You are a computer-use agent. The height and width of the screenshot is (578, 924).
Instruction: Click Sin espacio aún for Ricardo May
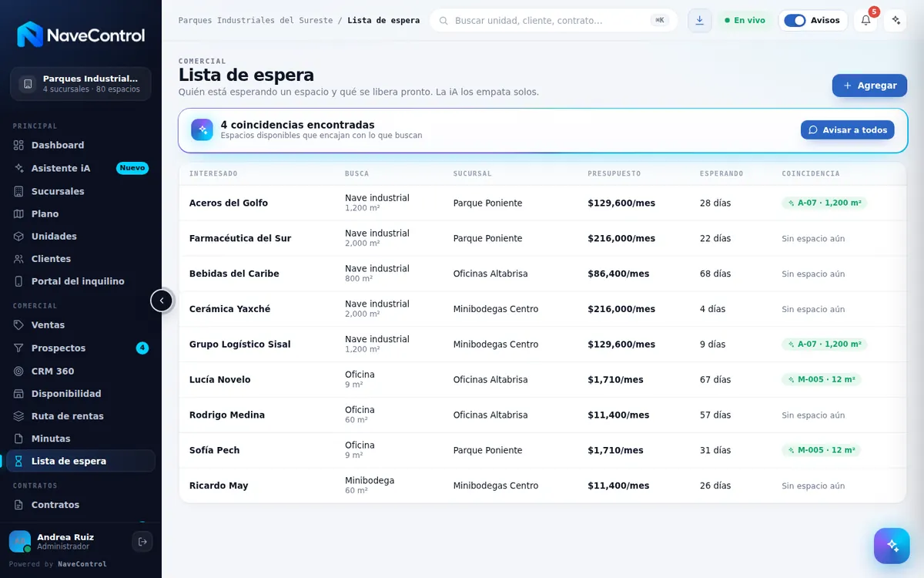coord(813,486)
